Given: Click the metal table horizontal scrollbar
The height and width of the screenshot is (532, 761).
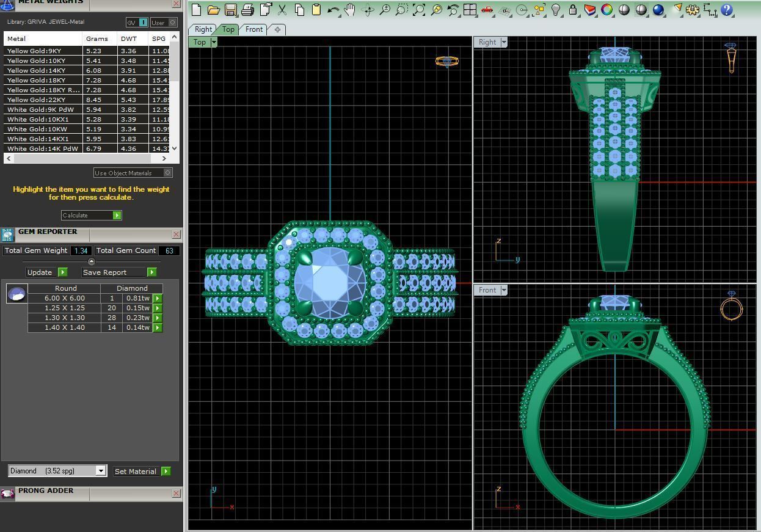Looking at the screenshot, I should (x=83, y=159).
